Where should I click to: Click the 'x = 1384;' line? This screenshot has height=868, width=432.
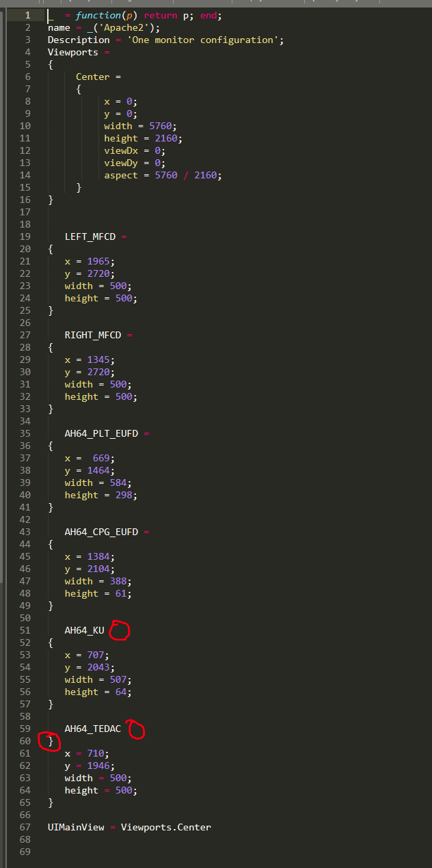pyautogui.click(x=90, y=556)
